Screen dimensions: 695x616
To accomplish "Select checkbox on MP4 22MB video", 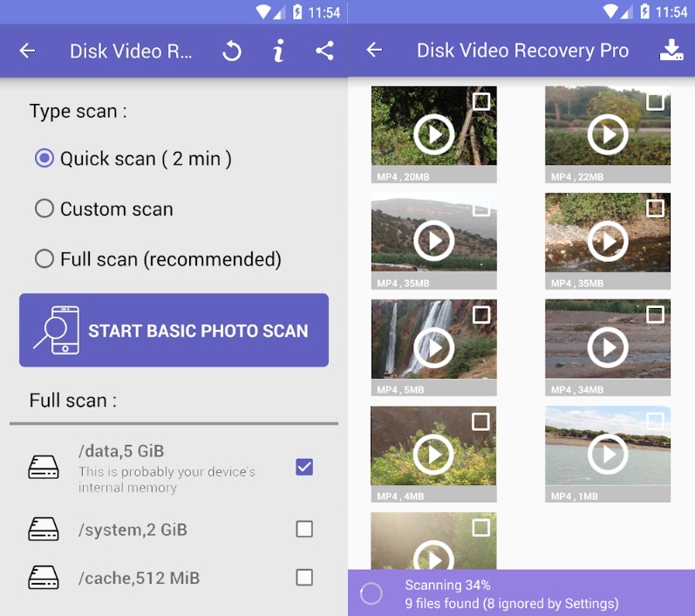I will point(655,101).
